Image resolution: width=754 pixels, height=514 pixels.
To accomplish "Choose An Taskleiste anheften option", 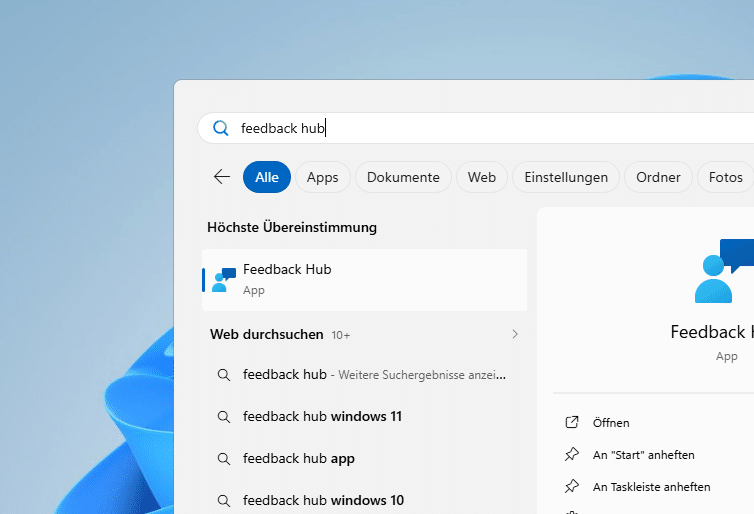I will point(652,487).
